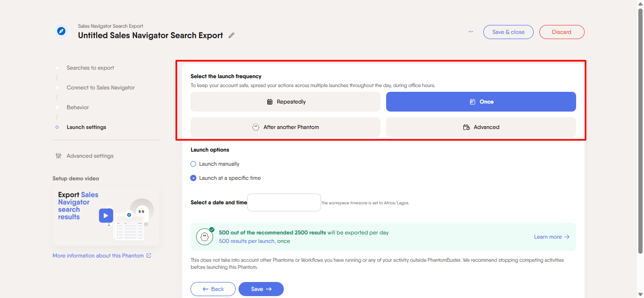The image size is (644, 298).
Task: Select the Once launch frequency
Action: pos(481,102)
